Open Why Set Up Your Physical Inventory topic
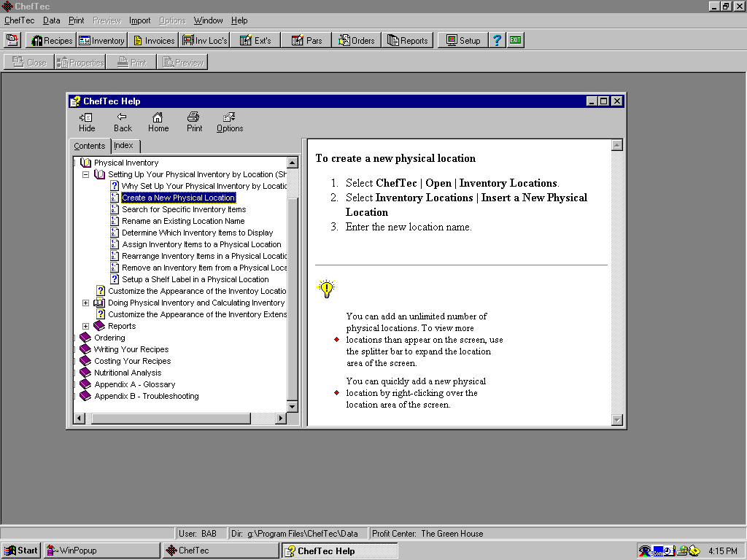This screenshot has width=747, height=560. pos(204,186)
